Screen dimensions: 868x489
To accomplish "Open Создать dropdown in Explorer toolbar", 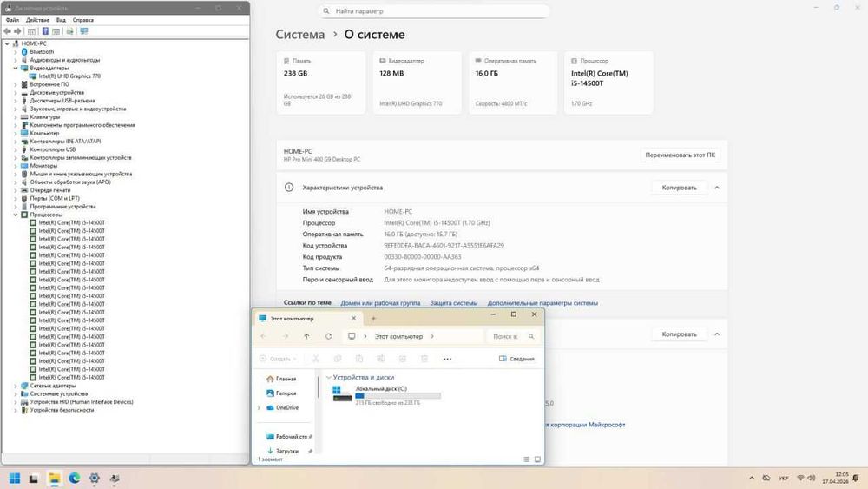I will 278,359.
